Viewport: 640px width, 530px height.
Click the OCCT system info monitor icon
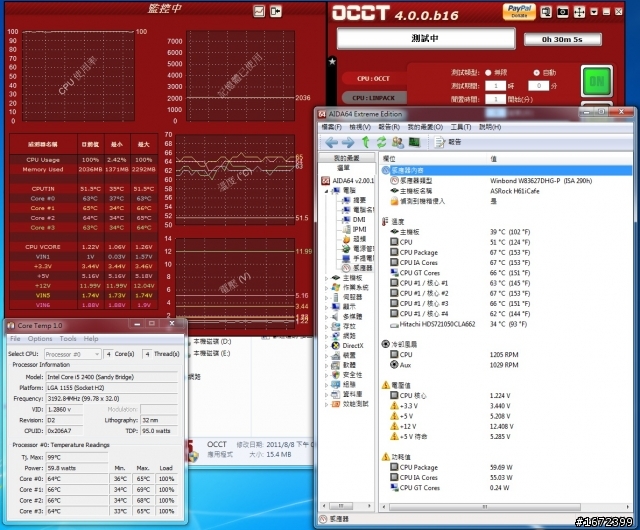[x=546, y=12]
